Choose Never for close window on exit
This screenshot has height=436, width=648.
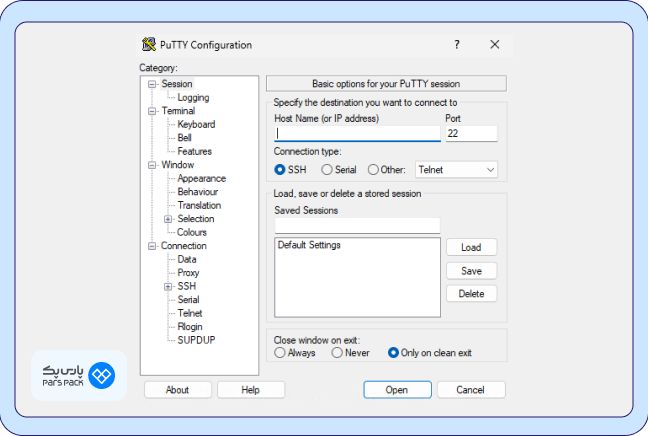pyautogui.click(x=337, y=353)
